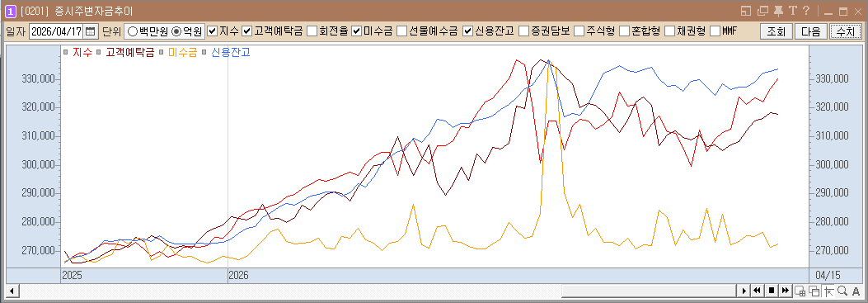Enable the 혼합형 checkbox
Image resolution: width=868 pixels, height=303 pixels.
[624, 31]
